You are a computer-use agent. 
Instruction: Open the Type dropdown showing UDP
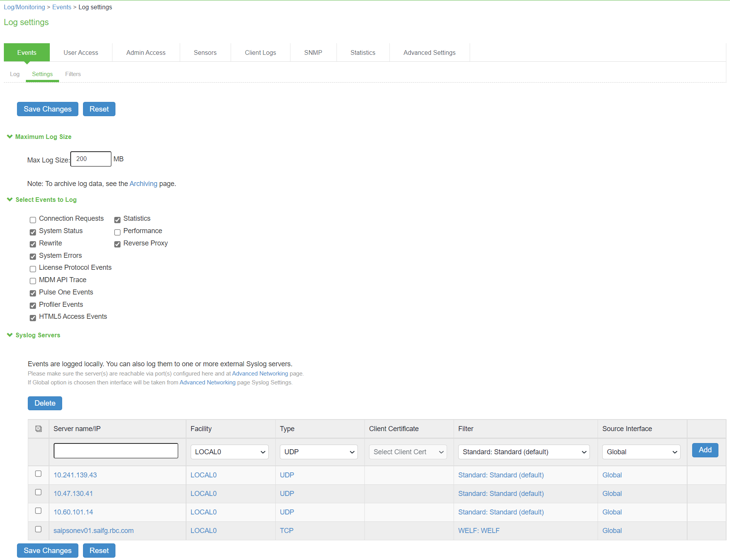pos(318,452)
